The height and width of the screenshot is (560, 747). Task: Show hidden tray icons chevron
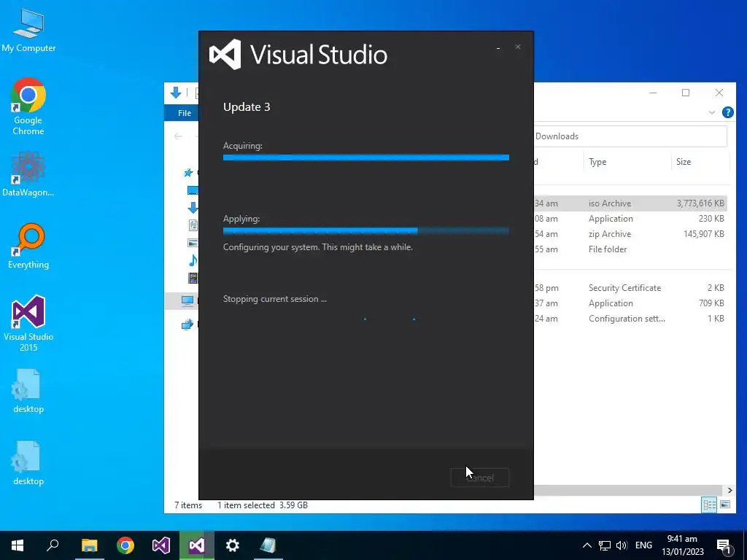(587, 545)
